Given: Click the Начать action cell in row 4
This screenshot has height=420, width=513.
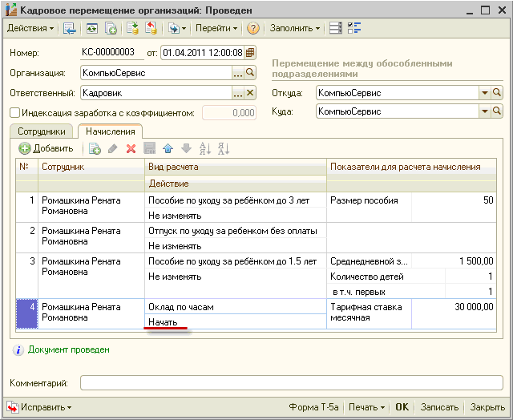Looking at the screenshot, I should pos(236,322).
